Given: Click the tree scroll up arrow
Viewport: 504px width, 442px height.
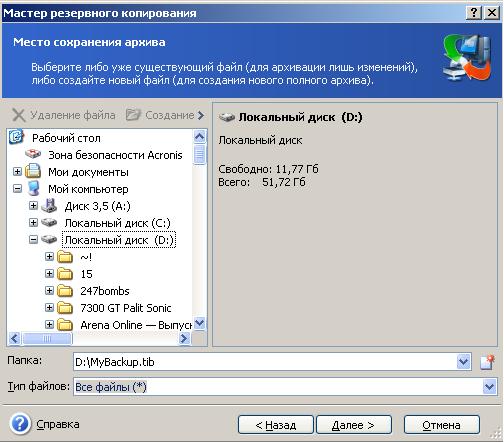Looking at the screenshot, I should pos(199,136).
